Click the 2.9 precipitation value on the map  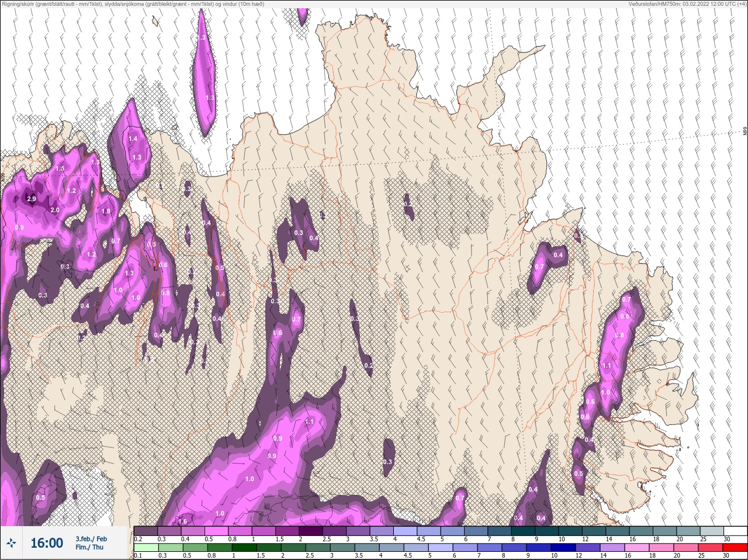(x=32, y=199)
